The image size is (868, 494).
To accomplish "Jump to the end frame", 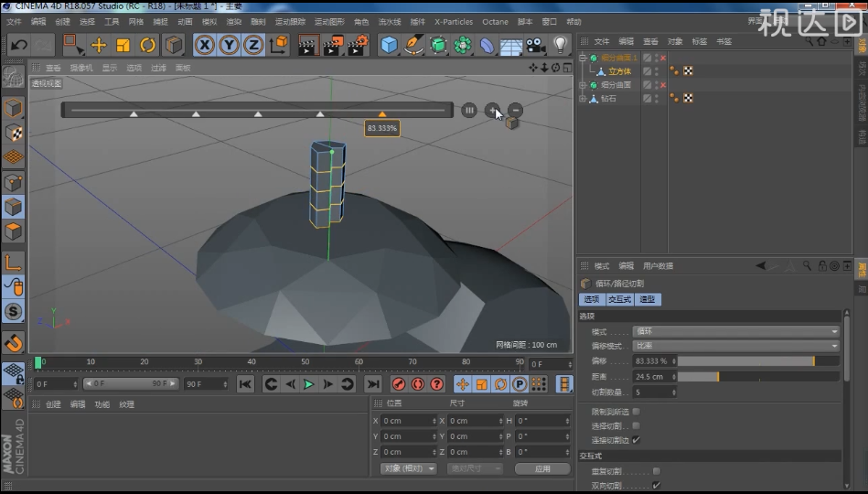I will (x=374, y=384).
